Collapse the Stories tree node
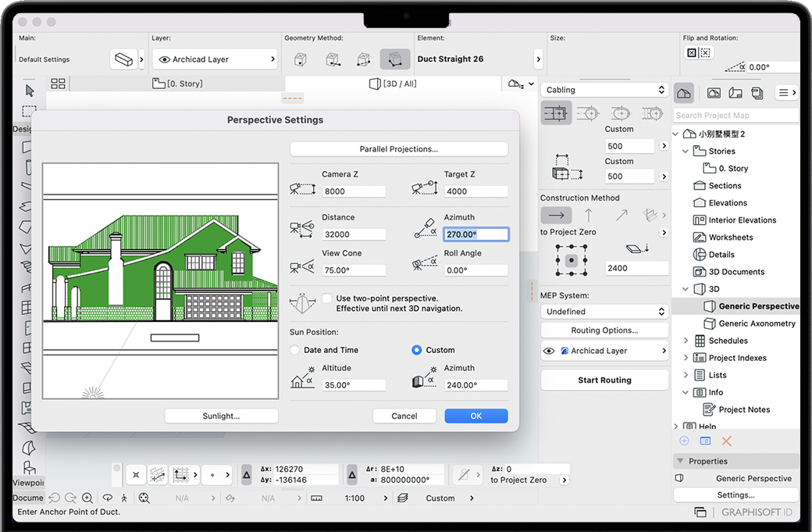The image size is (812, 532). [x=686, y=152]
